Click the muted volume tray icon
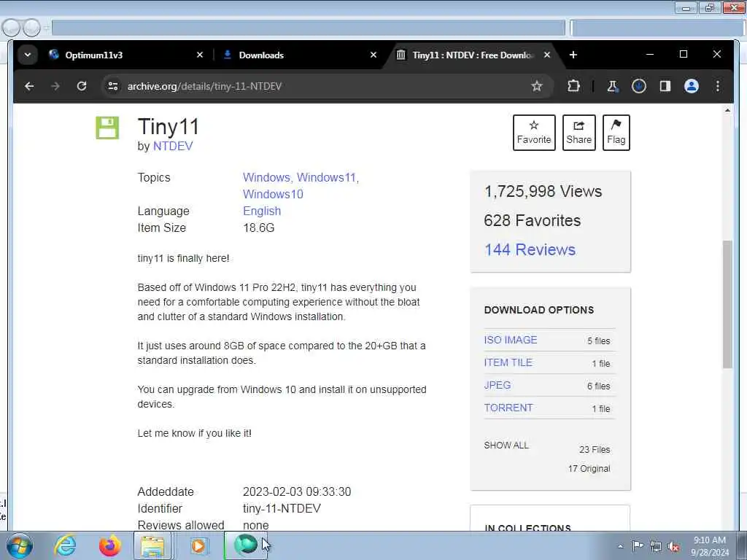 pyautogui.click(x=673, y=546)
